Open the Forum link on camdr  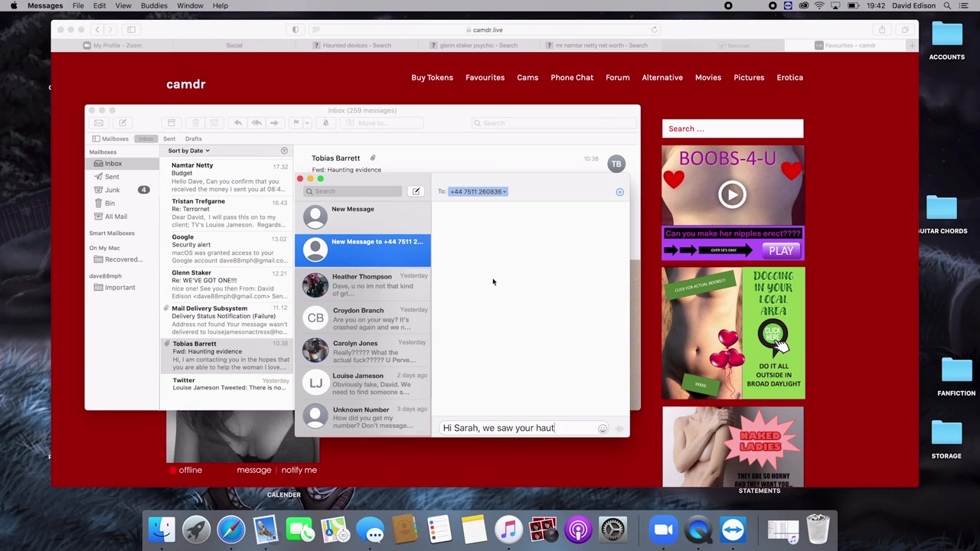[x=617, y=77]
